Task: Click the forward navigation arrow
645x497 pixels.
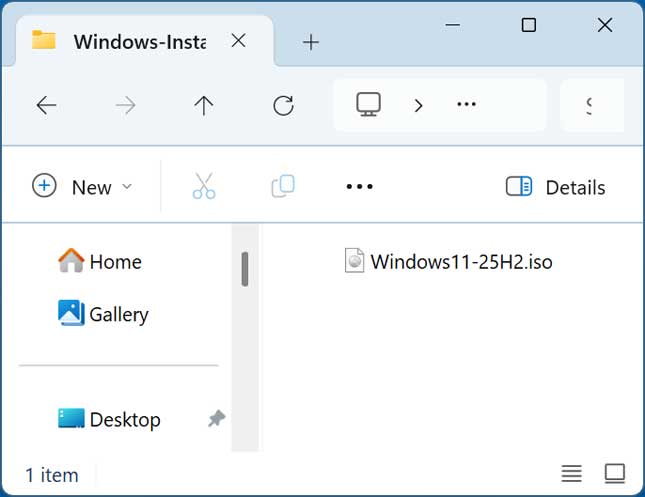Action: tap(125, 105)
